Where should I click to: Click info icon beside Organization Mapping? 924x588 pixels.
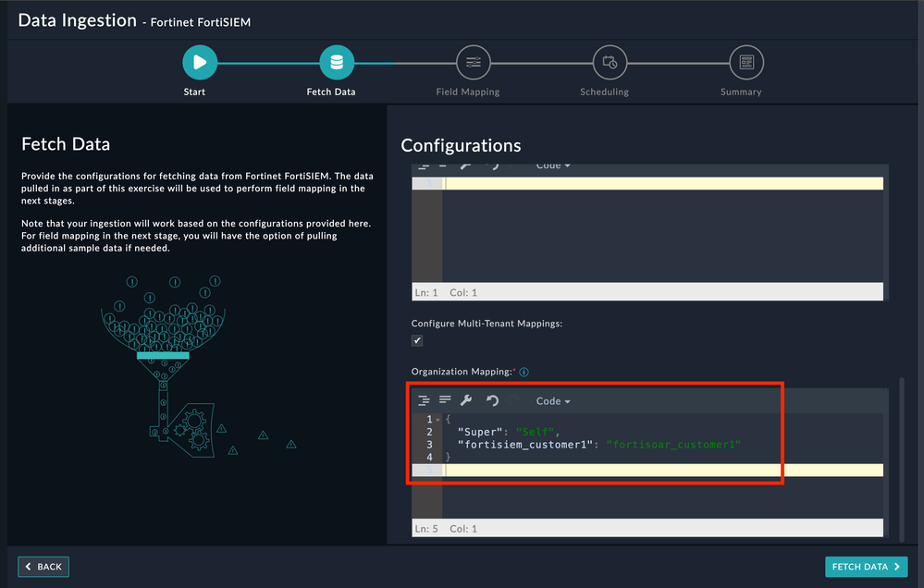pyautogui.click(x=524, y=373)
